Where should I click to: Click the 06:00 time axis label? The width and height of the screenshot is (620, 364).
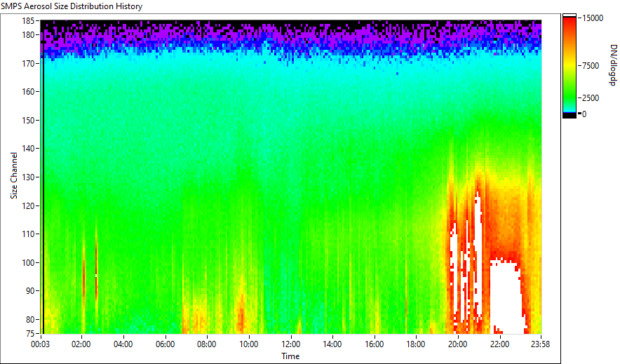(x=165, y=344)
